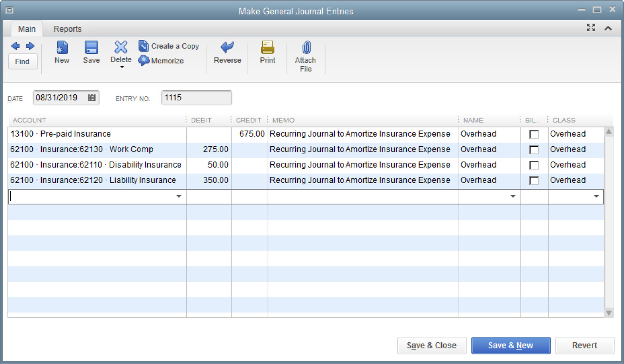Open Name dropdown in the empty row
The image size is (624, 364).
point(513,196)
